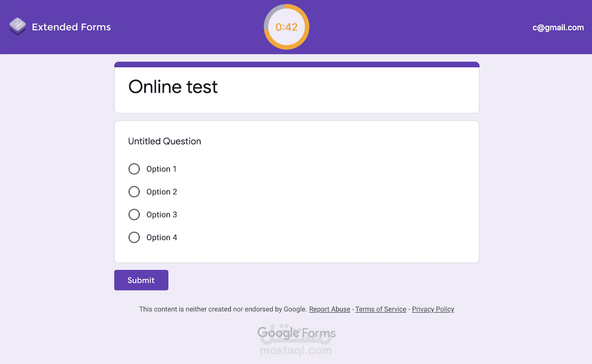Image resolution: width=592 pixels, height=364 pixels.
Task: Pick the Option 4 radio button
Action: pos(134,237)
